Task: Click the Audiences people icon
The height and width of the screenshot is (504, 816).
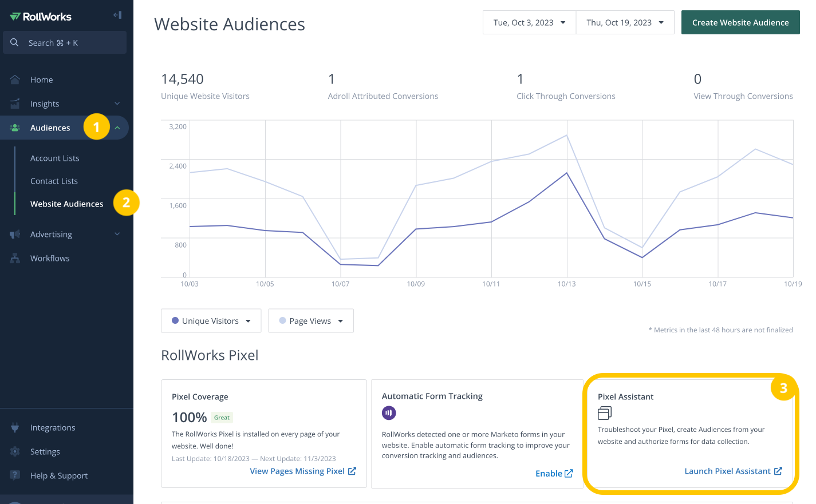Action: (x=15, y=128)
